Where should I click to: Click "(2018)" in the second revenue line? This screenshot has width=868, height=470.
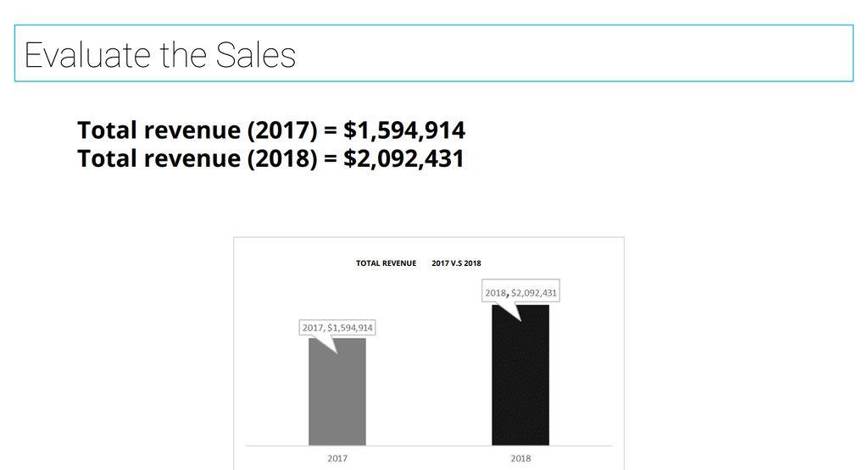[282, 158]
